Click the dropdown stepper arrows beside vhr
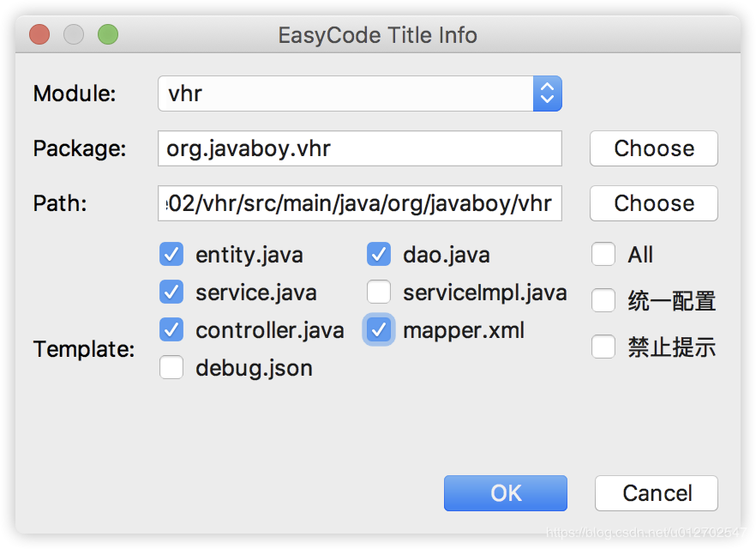This screenshot has height=549, width=756. [x=547, y=94]
